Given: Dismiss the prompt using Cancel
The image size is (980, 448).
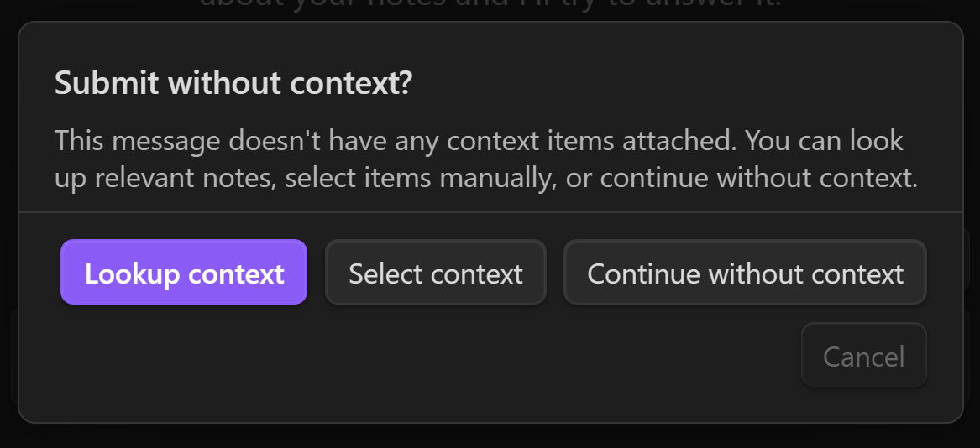Looking at the screenshot, I should coord(863,356).
